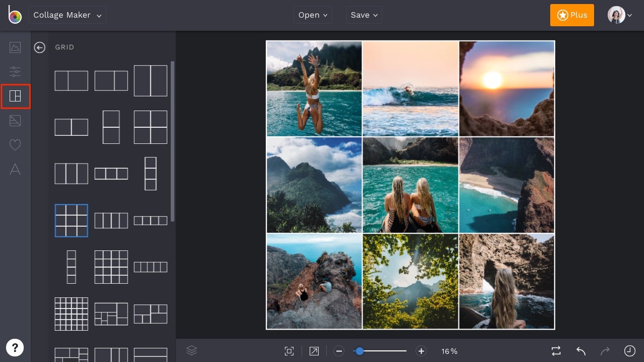Click the help question mark button
Image resolution: width=644 pixels, height=362 pixels.
click(x=15, y=347)
